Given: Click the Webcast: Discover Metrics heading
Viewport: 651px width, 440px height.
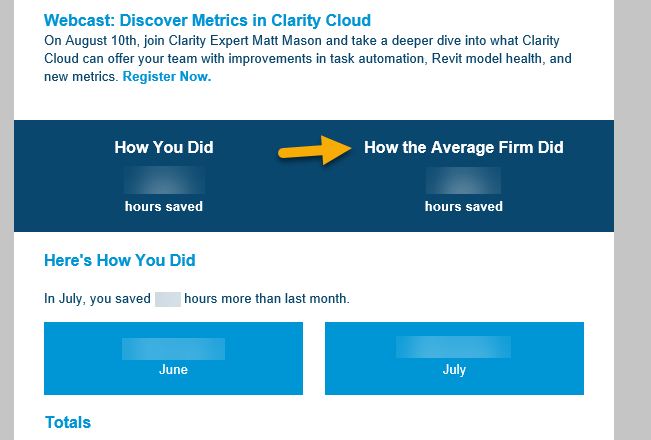Looking at the screenshot, I should click(207, 20).
